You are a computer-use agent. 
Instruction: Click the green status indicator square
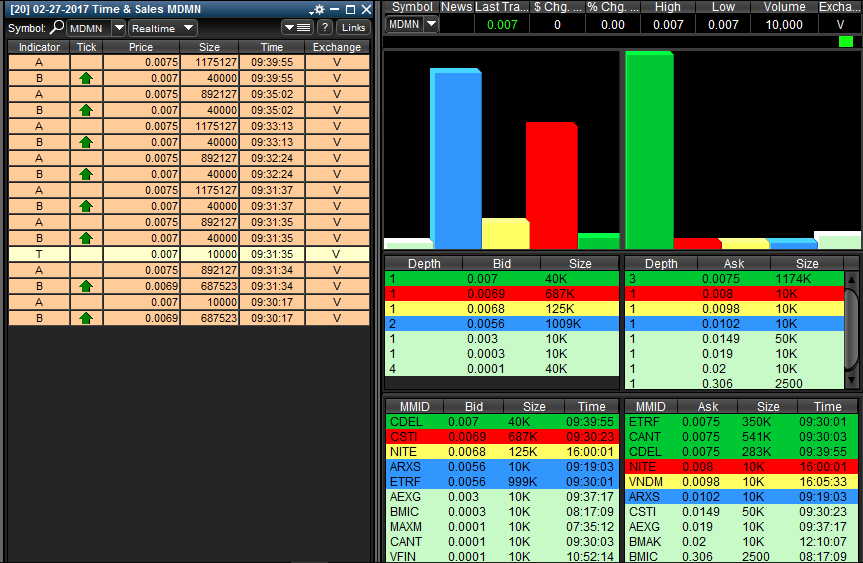[845, 41]
